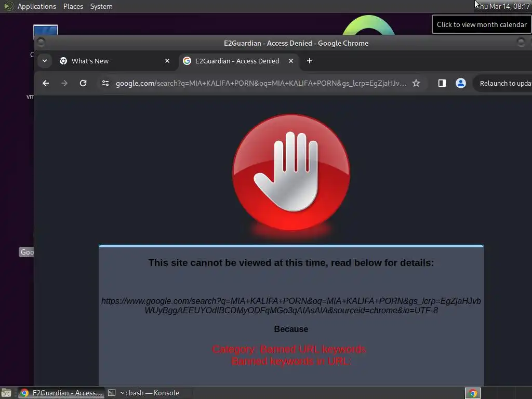Switch to E2Guardian Chrome taskbar entry

click(61, 393)
